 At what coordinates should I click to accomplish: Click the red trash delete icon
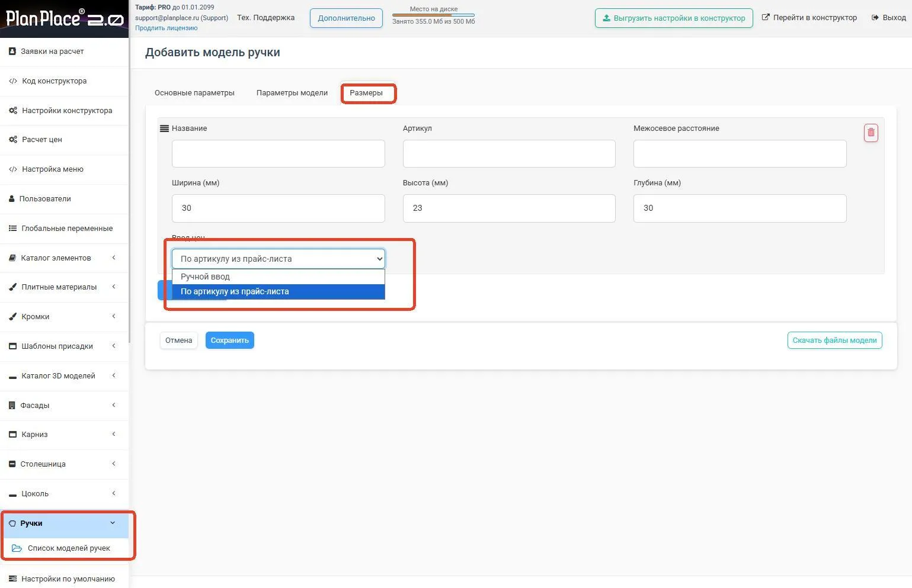coord(871,133)
